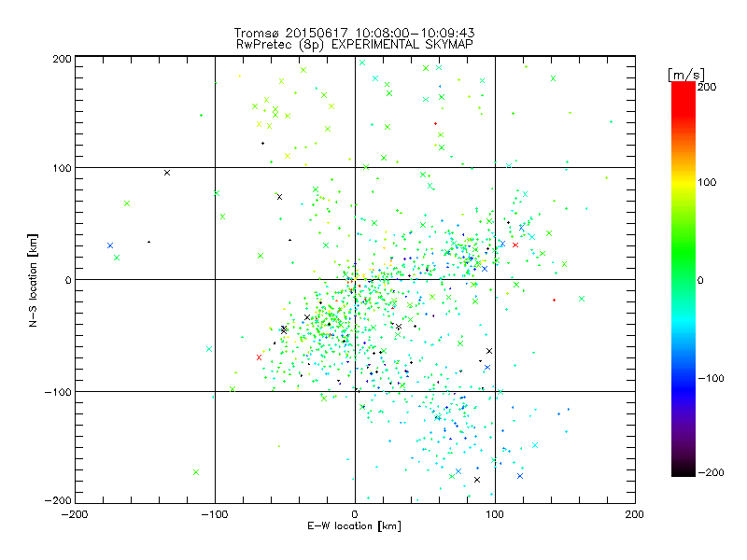
Task: Click the y-axis tick label "100"
Action: pyautogui.click(x=63, y=168)
